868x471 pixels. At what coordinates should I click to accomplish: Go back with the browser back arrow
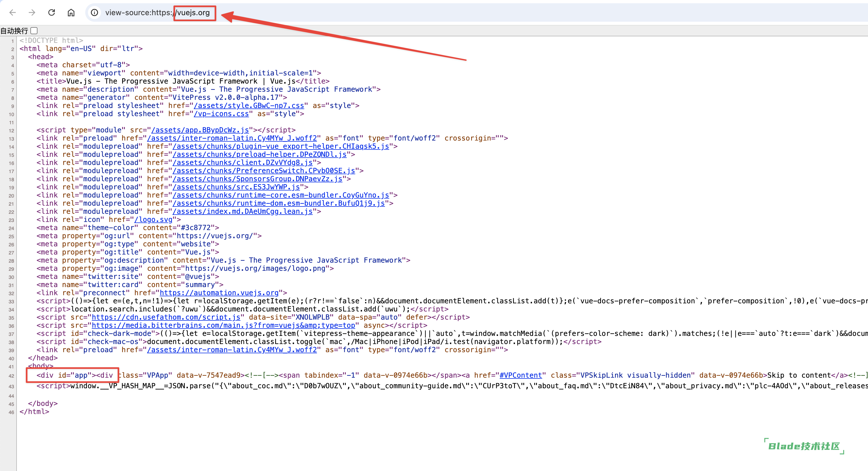[x=13, y=12]
